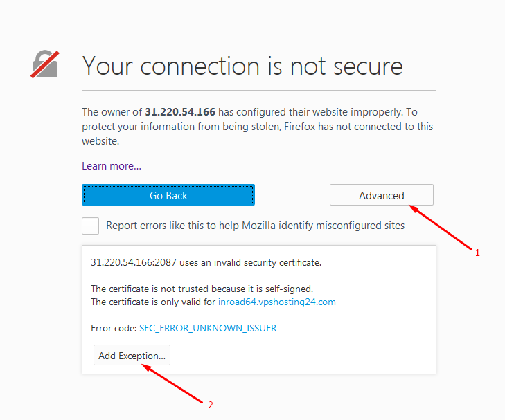Open the Learn more link
This screenshot has width=505, height=420.
click(x=112, y=166)
